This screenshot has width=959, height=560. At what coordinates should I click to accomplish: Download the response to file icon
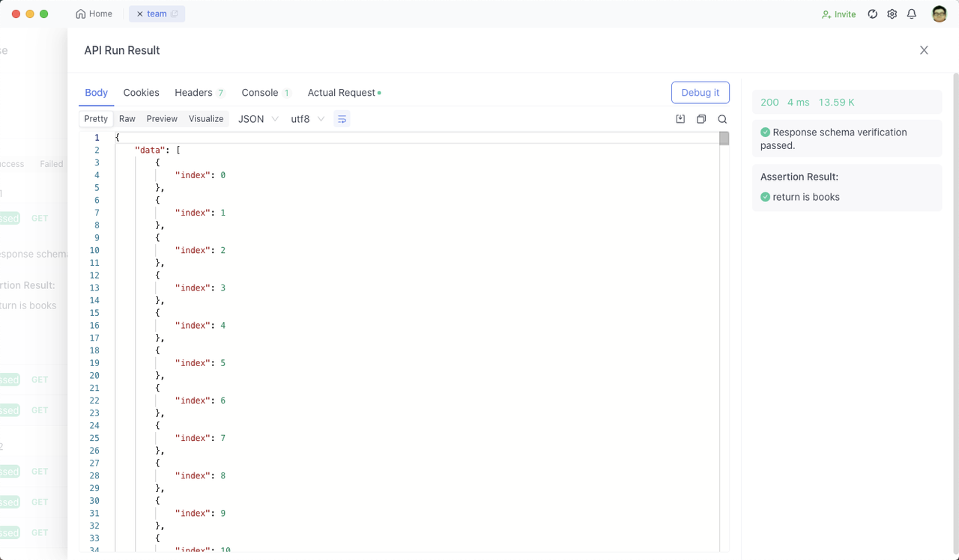click(680, 119)
